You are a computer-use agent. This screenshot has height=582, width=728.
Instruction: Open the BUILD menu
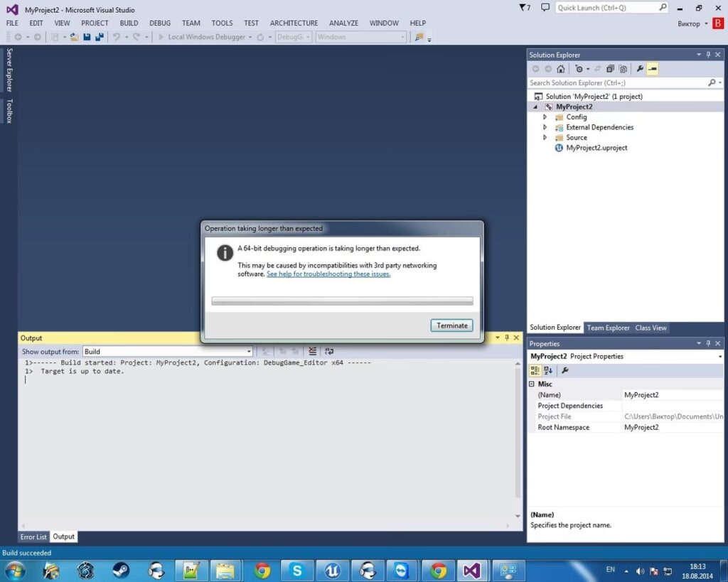point(129,23)
